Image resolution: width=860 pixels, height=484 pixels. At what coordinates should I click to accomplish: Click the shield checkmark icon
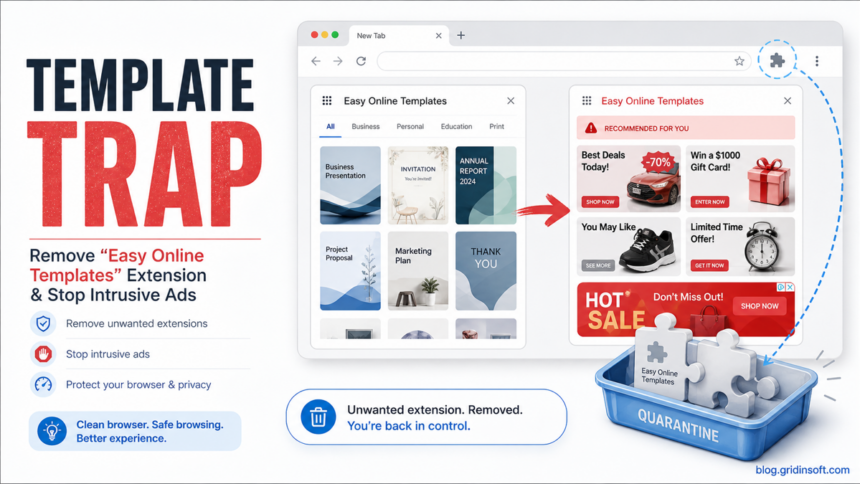(x=43, y=324)
